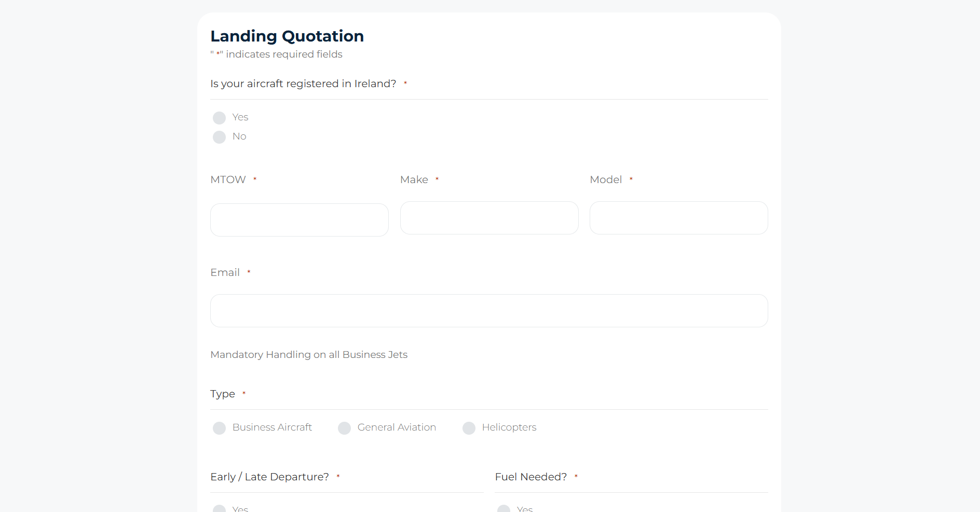The image size is (980, 512).
Task: Select No for aircraft registered in Ireland
Action: pyautogui.click(x=220, y=137)
